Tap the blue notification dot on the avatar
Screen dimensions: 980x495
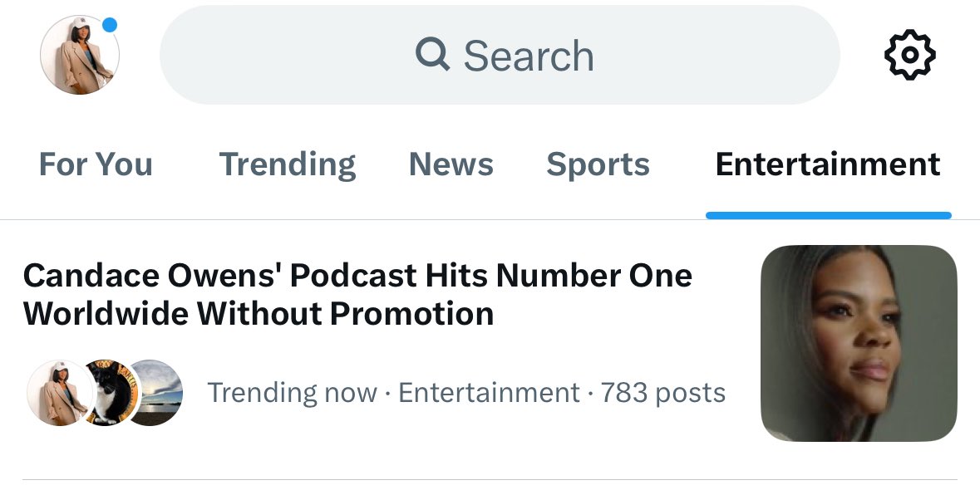(110, 25)
